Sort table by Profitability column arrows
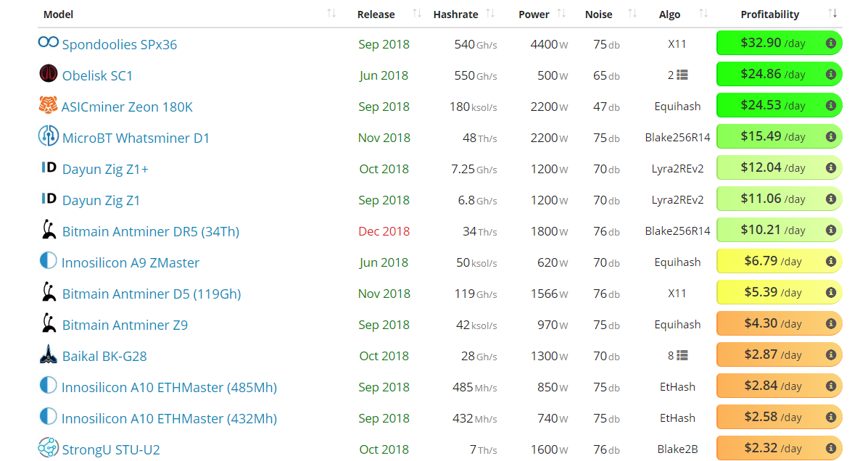This screenshot has width=868, height=461. (x=832, y=13)
